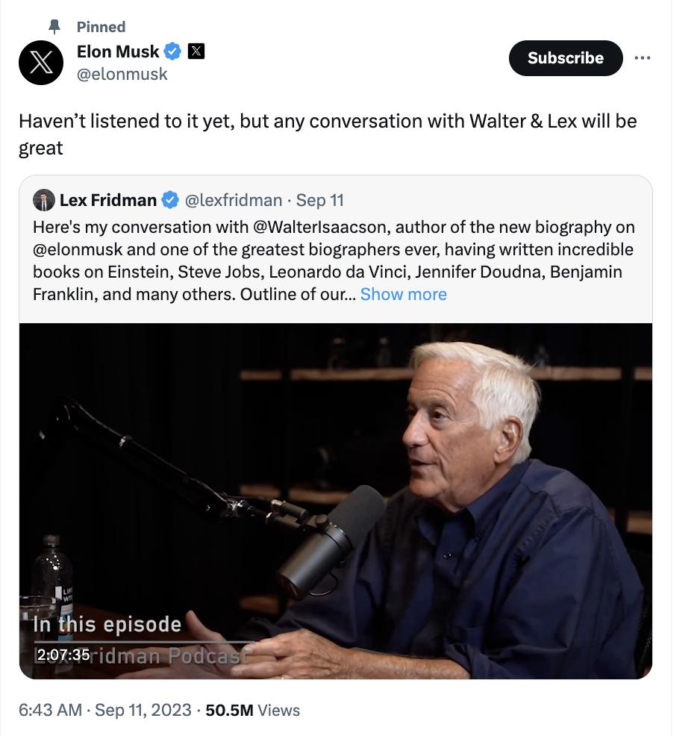Viewport: 700px width, 736px height.
Task: Visit the @lexfridman handle
Action: (x=233, y=200)
